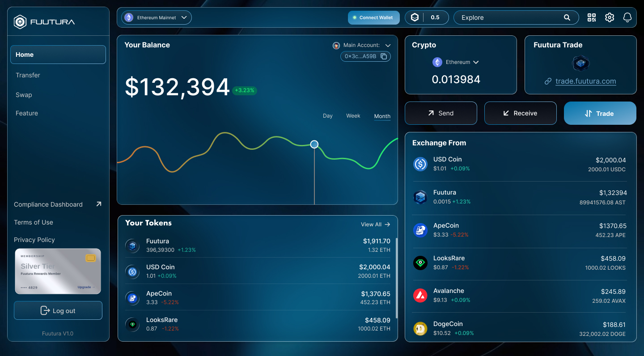Open trade.fuutura.com link

click(586, 81)
